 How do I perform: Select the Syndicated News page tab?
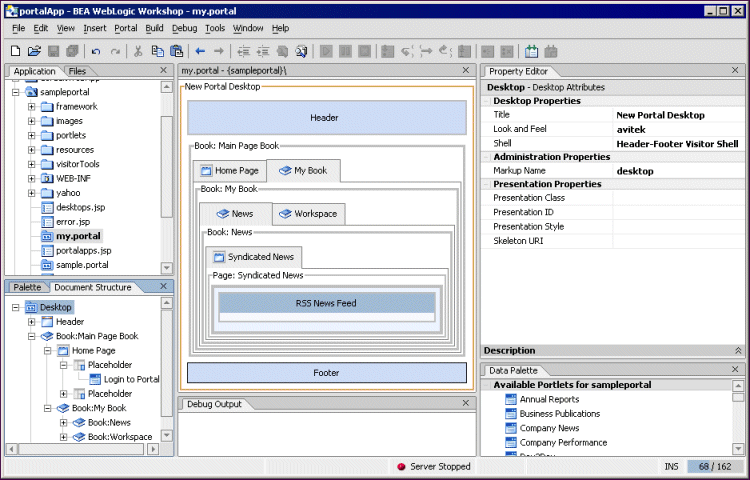pos(254,257)
